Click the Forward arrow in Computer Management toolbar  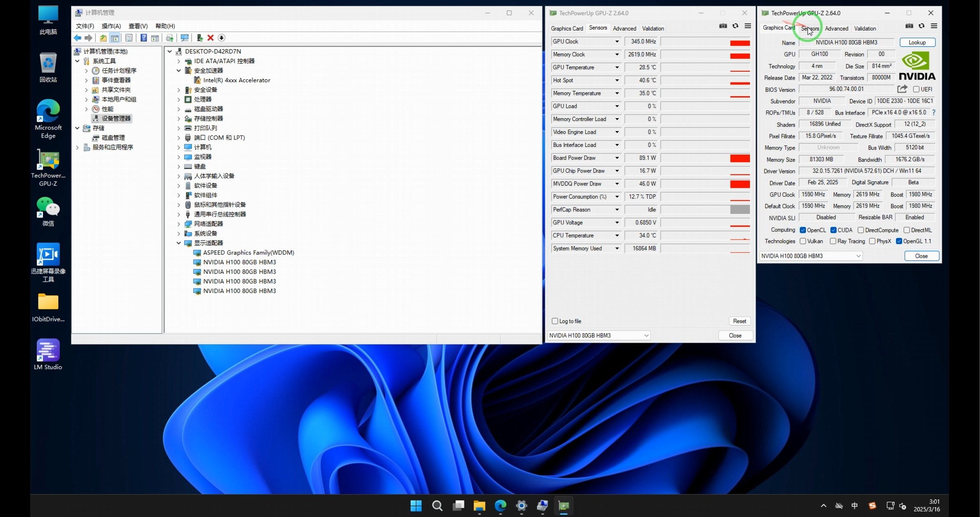tap(88, 38)
